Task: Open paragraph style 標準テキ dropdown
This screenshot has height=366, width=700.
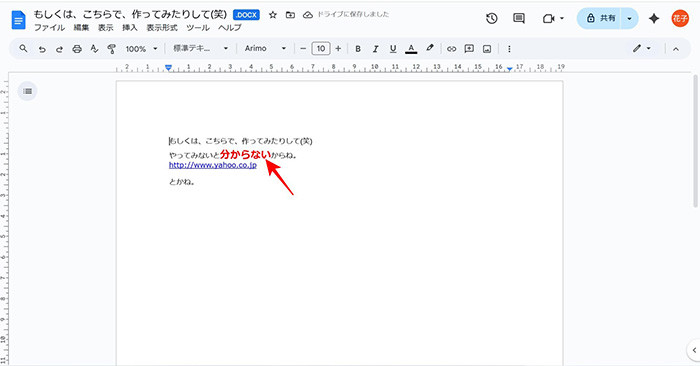Action: [200, 49]
